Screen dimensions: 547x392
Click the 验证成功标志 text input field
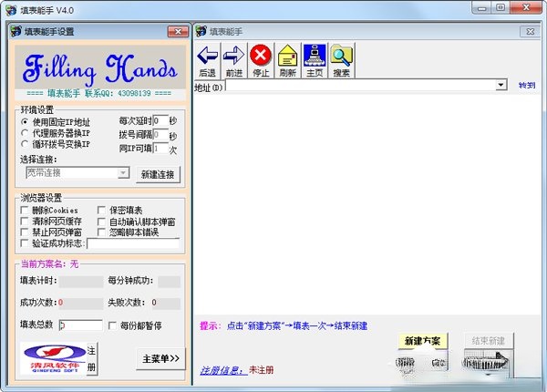pyautogui.click(x=133, y=243)
